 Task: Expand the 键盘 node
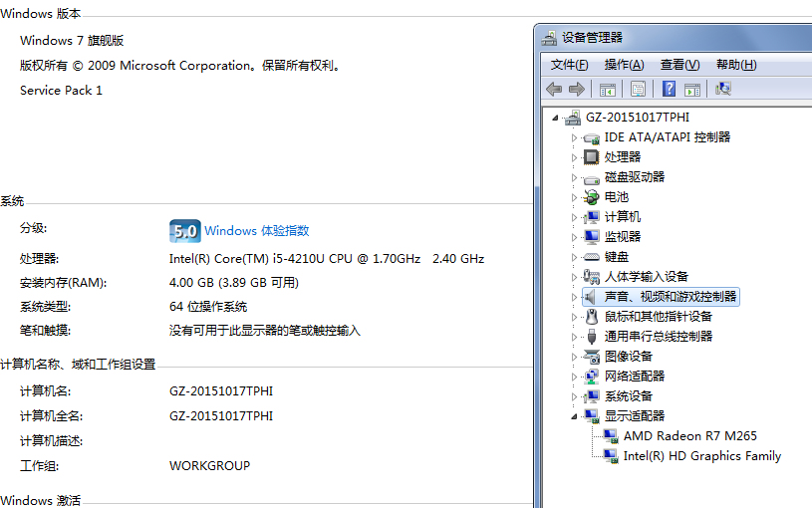[x=574, y=257]
